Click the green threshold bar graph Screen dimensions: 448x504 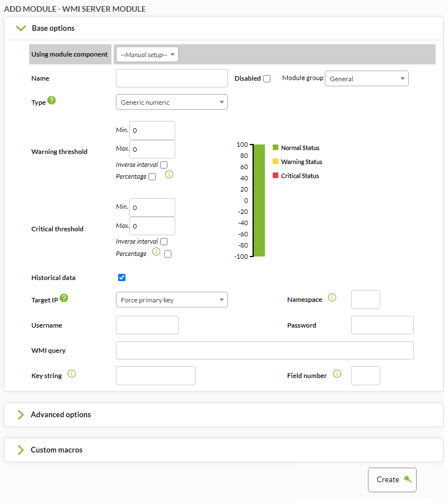(259, 200)
